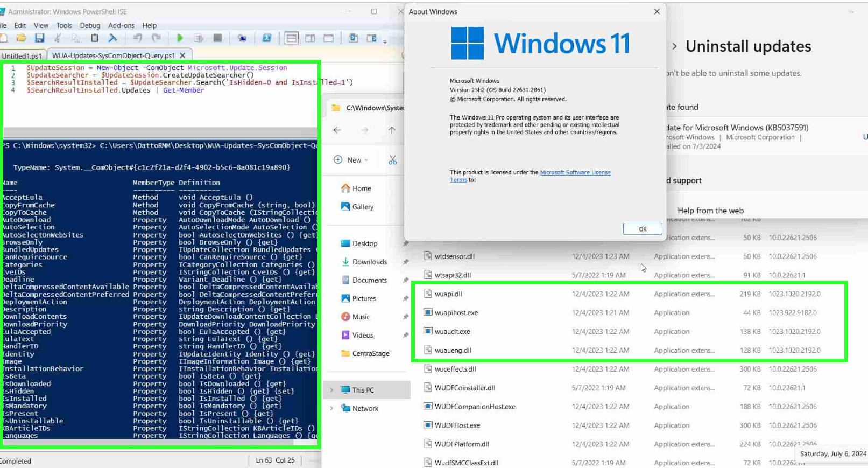The image size is (868, 468).
Task: Go back with File Explorer back arrow
Action: 337,130
